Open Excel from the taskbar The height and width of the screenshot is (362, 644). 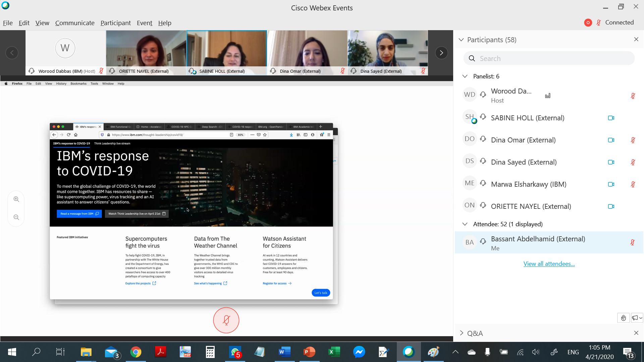pyautogui.click(x=334, y=352)
